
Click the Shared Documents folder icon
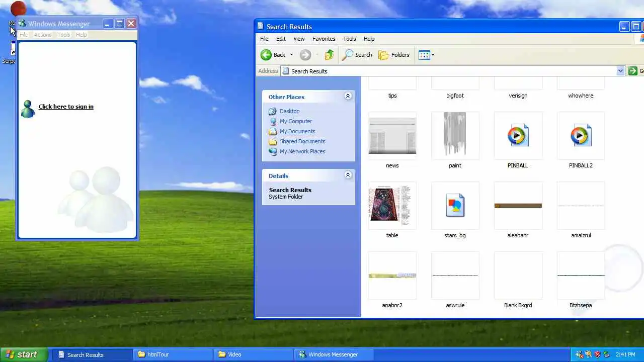(273, 141)
